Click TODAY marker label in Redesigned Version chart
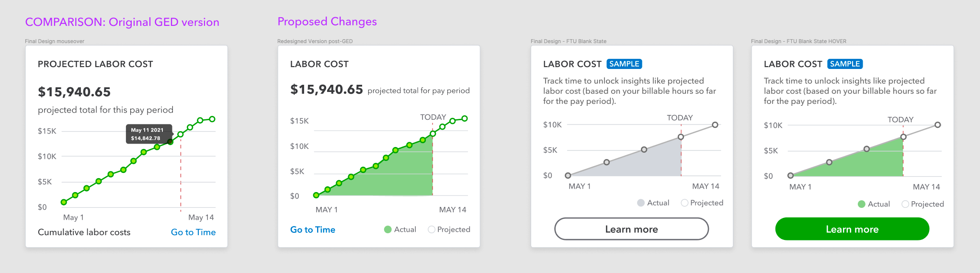Screen dimensions: 980x273 (433, 117)
